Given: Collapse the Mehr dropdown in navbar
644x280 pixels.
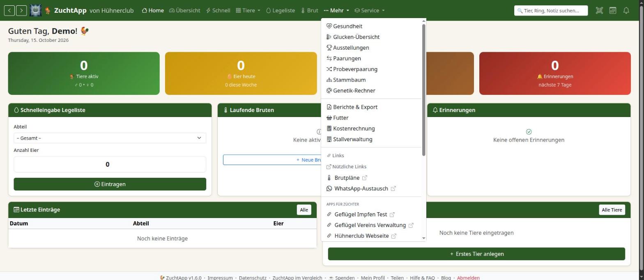Looking at the screenshot, I should (x=336, y=11).
